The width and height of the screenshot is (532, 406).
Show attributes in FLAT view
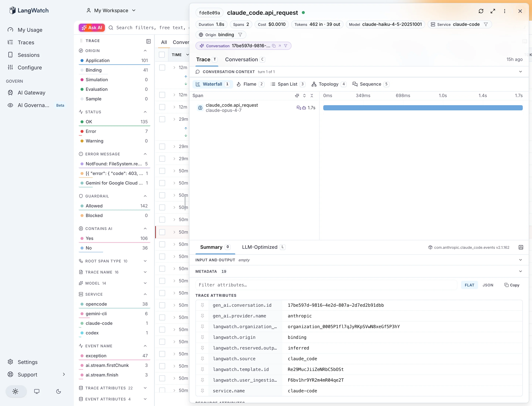pos(469,285)
